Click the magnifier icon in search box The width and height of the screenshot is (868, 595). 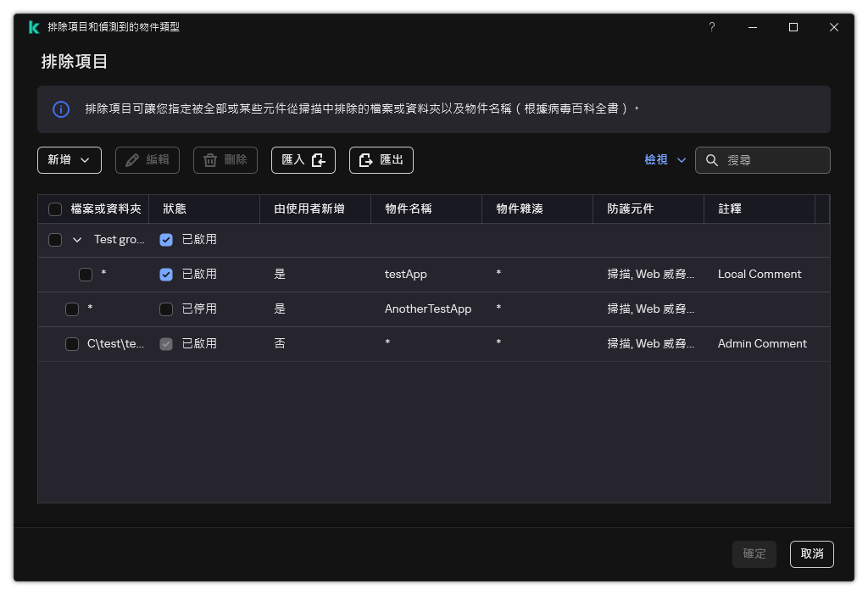coord(711,159)
